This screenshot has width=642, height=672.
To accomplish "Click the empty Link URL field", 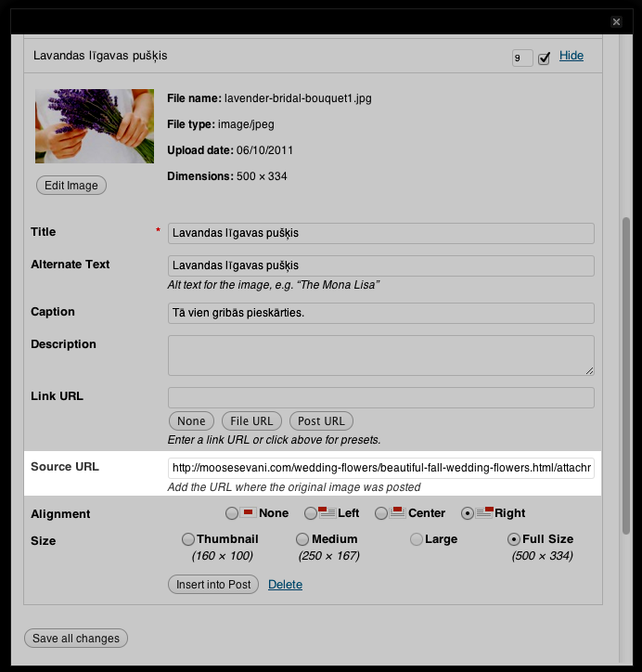I will pos(380,397).
